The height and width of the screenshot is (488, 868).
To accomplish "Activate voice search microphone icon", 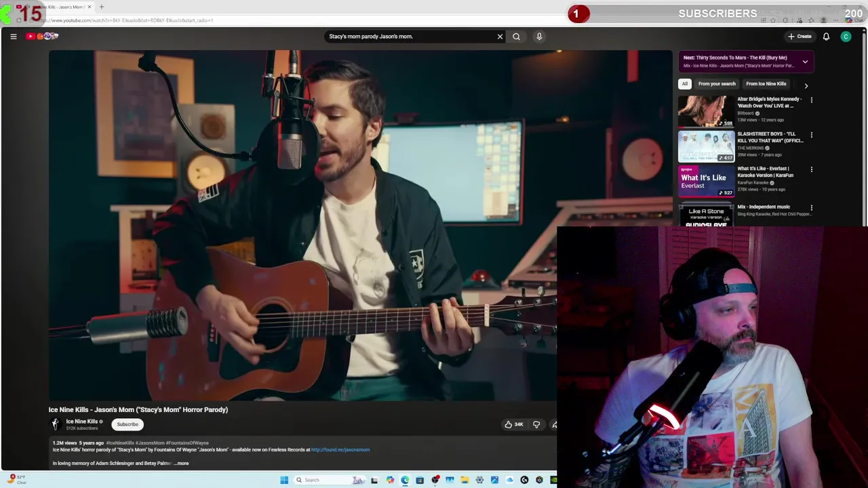I will click(539, 37).
